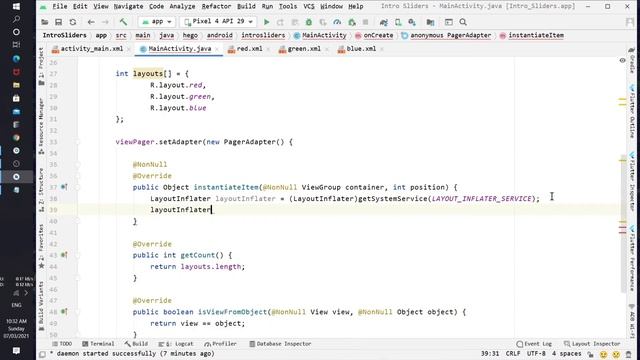Click the green Debug bug icon
The height and width of the screenshot is (360, 640).
tap(309, 22)
